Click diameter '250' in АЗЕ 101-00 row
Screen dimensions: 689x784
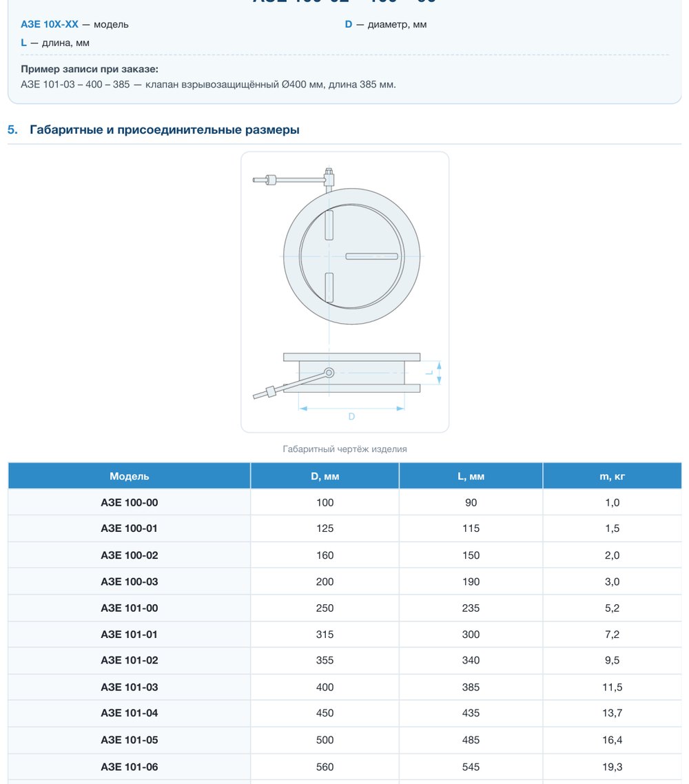coord(325,608)
